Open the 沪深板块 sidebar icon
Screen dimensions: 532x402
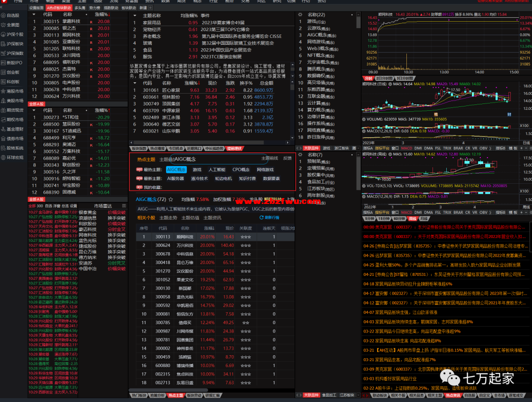[x=3, y=44]
